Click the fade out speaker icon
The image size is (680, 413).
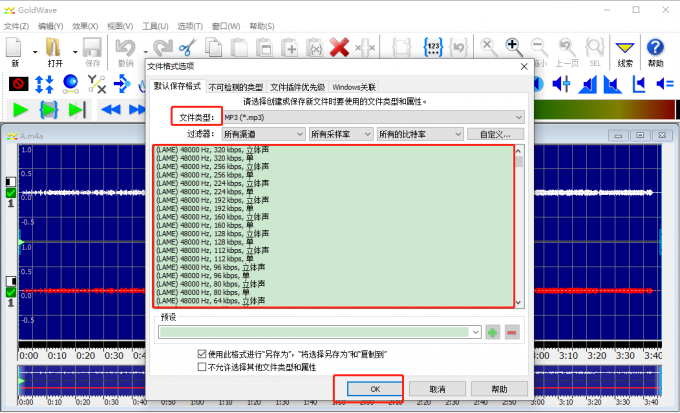pyautogui.click(x=613, y=84)
